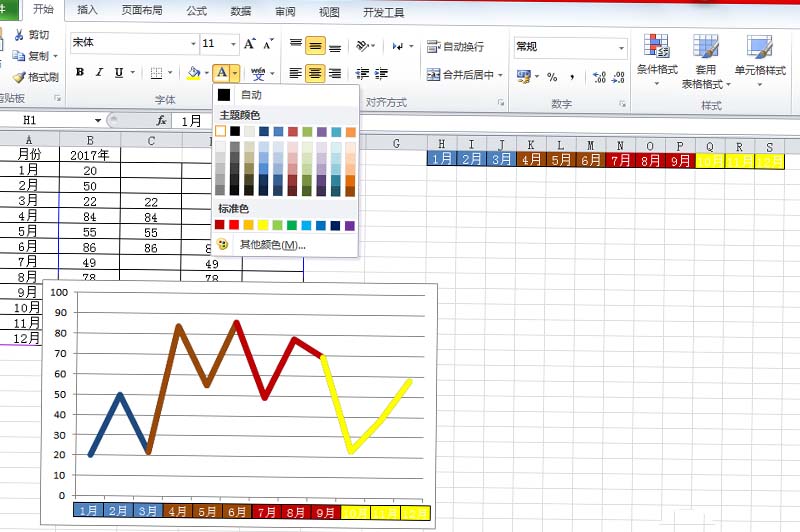Switch to the 插入 ribbon tab
Image resolution: width=800 pixels, height=532 pixels.
point(87,12)
